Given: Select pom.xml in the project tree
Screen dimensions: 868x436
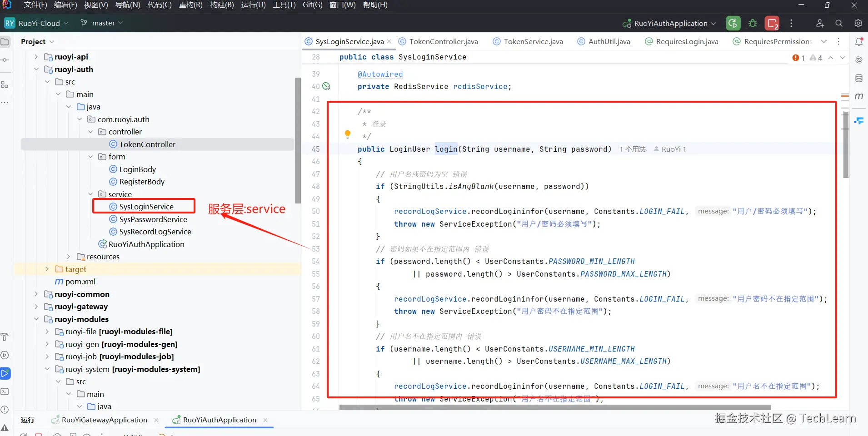Looking at the screenshot, I should click(80, 282).
